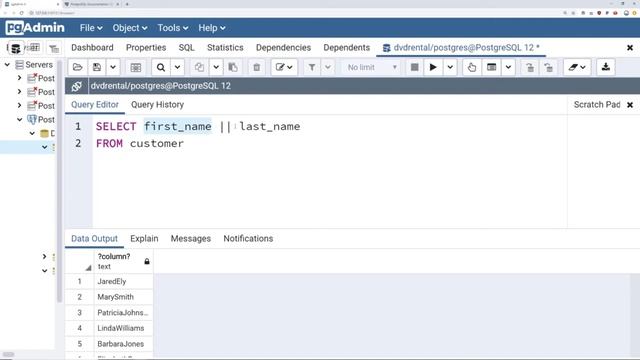Click the View Data table icon in browser panel
Viewport: 640px width, 360px height.
click(35, 48)
